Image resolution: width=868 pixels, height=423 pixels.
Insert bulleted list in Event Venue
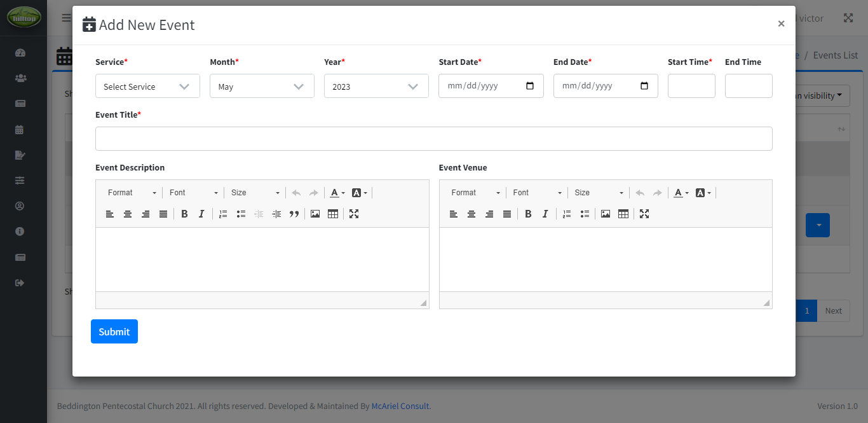585,214
